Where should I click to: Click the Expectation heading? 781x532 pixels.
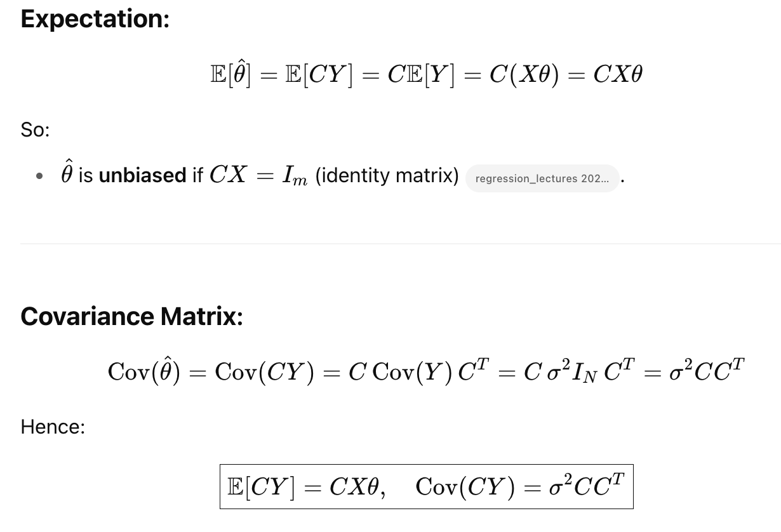[95, 19]
